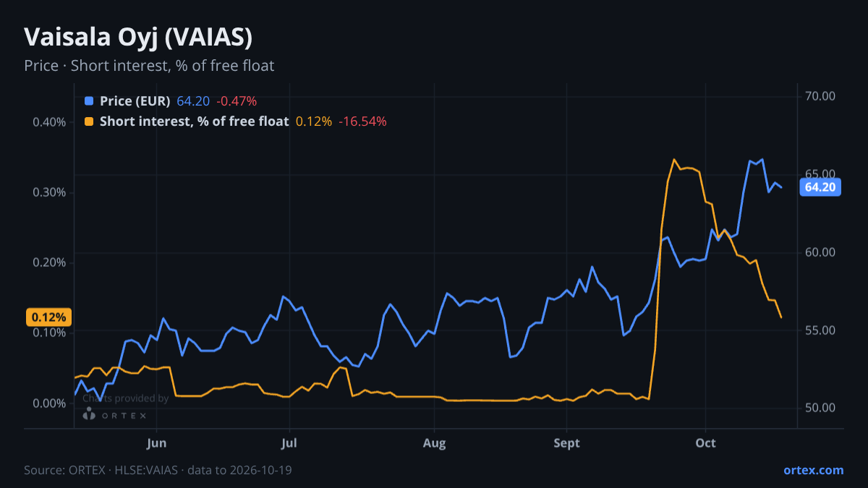Click the blue Price (EUR) legend swatch
The width and height of the screenshot is (868, 488).
click(89, 100)
